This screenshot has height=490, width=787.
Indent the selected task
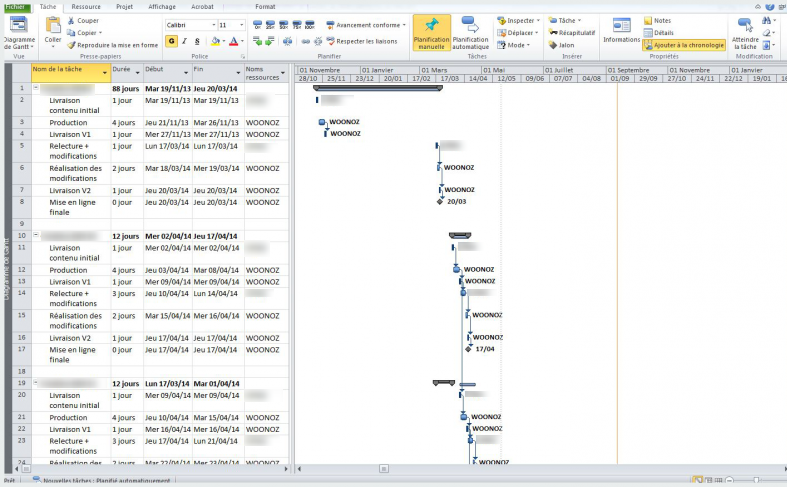[270, 41]
